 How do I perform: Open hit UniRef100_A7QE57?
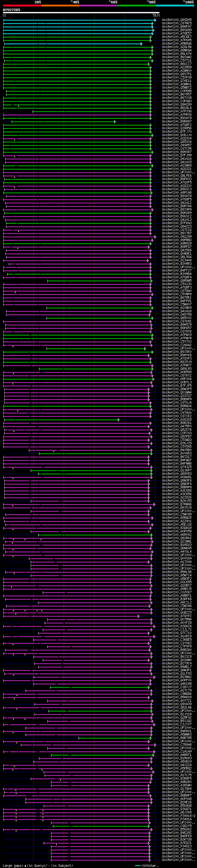(x=177, y=33)
